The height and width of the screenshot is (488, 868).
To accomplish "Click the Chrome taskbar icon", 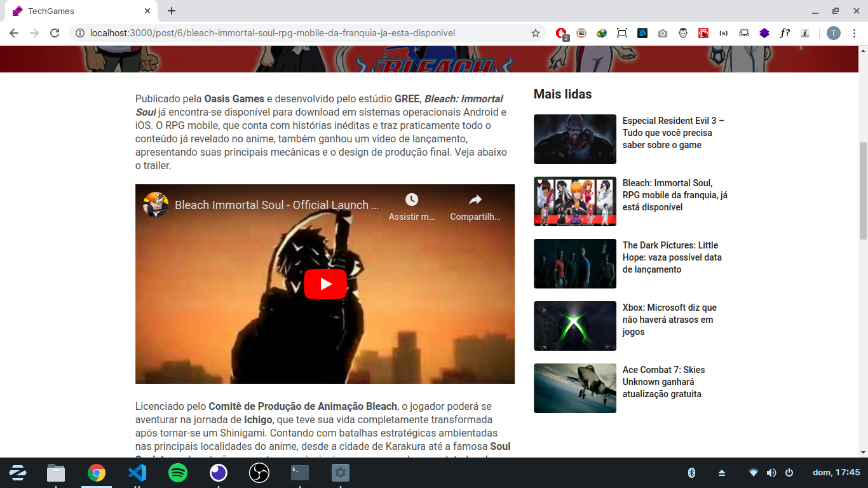I will click(x=97, y=473).
